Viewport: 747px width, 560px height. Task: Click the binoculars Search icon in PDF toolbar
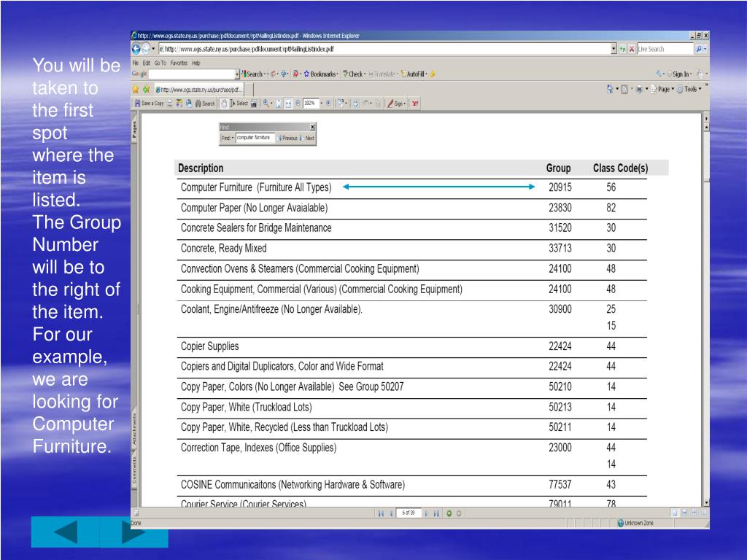pos(205,104)
